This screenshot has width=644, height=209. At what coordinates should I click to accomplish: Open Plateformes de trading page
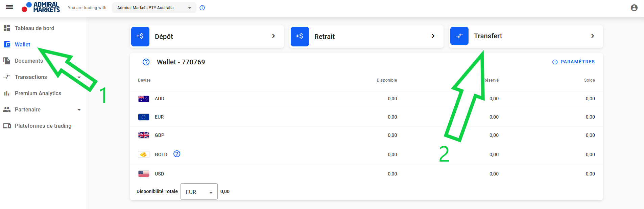(x=43, y=126)
